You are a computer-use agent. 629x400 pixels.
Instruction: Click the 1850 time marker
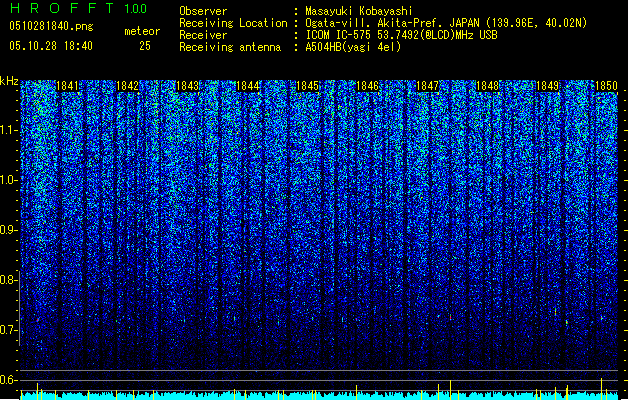607,86
